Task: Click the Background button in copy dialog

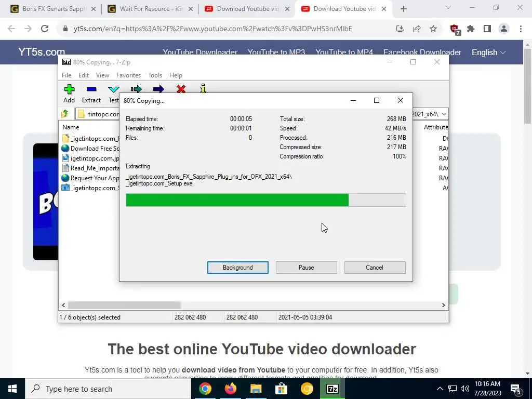Action: pos(238,268)
